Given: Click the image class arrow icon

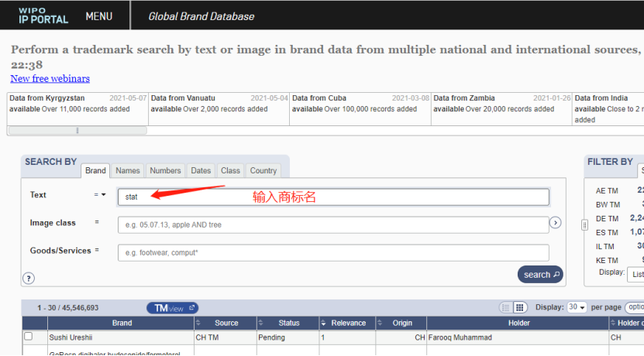Looking at the screenshot, I should coord(555,223).
